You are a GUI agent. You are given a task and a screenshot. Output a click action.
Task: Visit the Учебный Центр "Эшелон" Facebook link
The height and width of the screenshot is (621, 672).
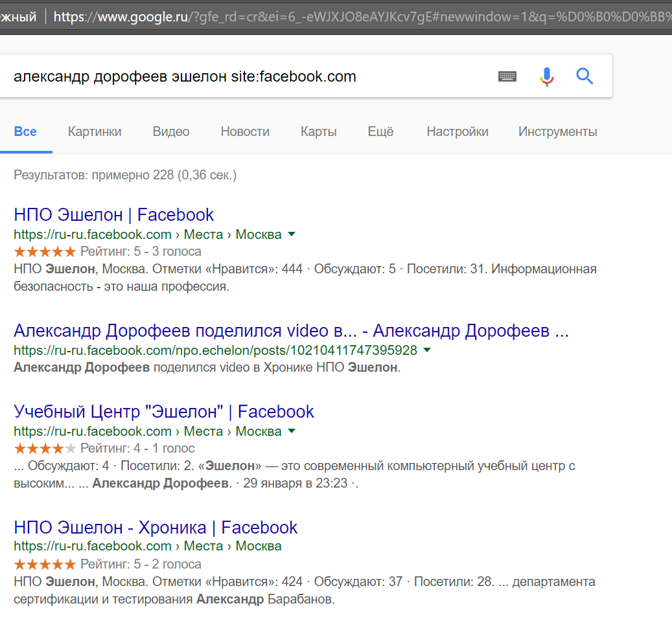(163, 412)
